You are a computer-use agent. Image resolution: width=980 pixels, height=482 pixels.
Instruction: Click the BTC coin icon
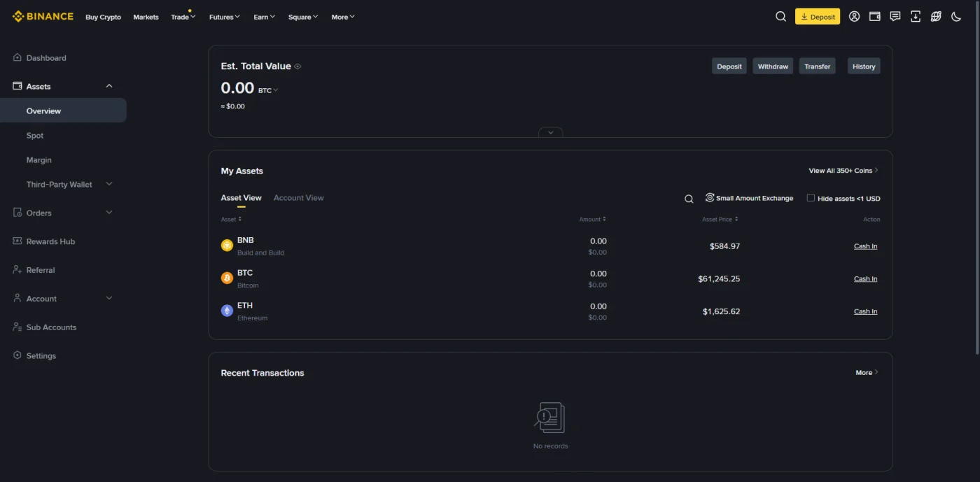pyautogui.click(x=227, y=278)
